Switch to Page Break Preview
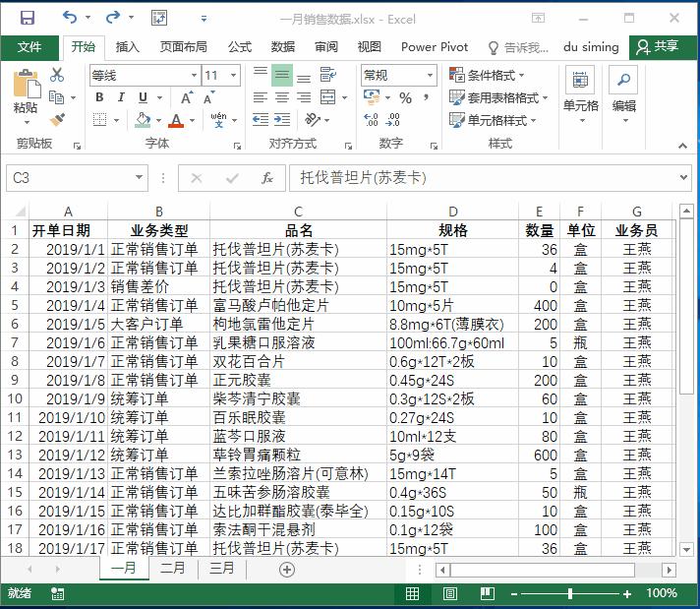 click(x=487, y=593)
